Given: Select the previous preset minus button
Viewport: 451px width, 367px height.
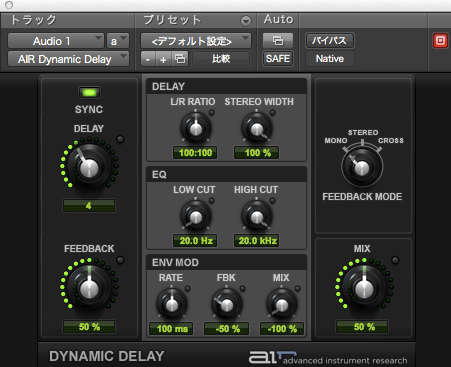Looking at the screenshot, I should click(148, 59).
